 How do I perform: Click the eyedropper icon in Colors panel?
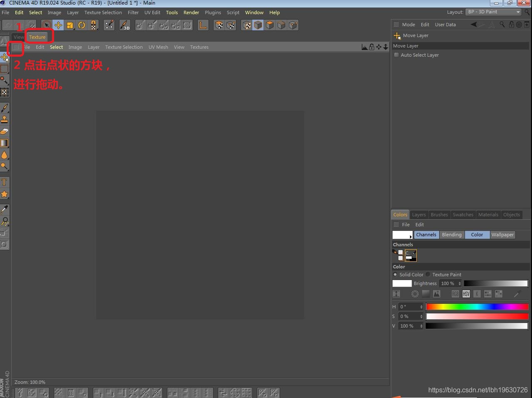click(517, 294)
